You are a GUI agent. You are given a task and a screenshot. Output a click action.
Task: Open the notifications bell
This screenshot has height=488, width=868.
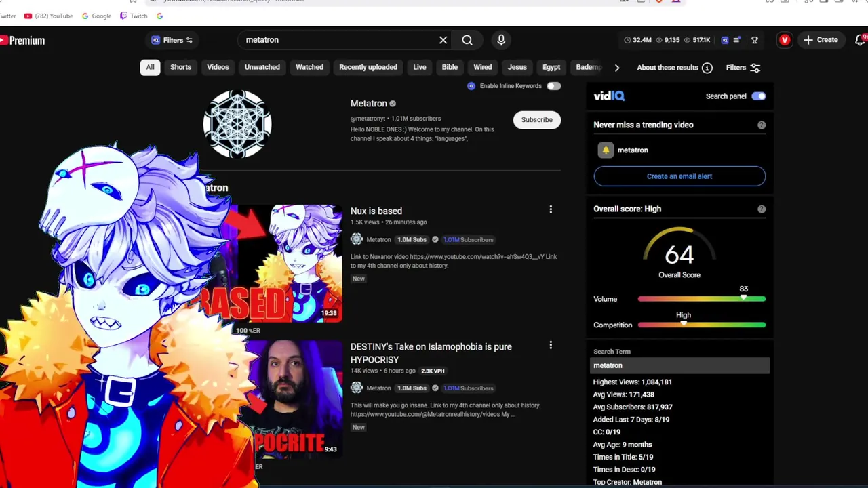[861, 40]
